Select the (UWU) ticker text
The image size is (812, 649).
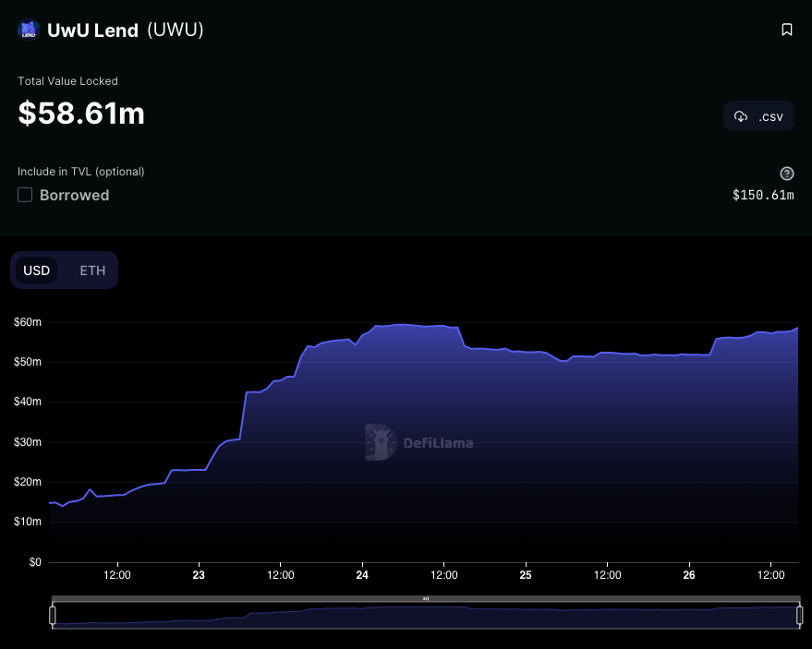[176, 30]
